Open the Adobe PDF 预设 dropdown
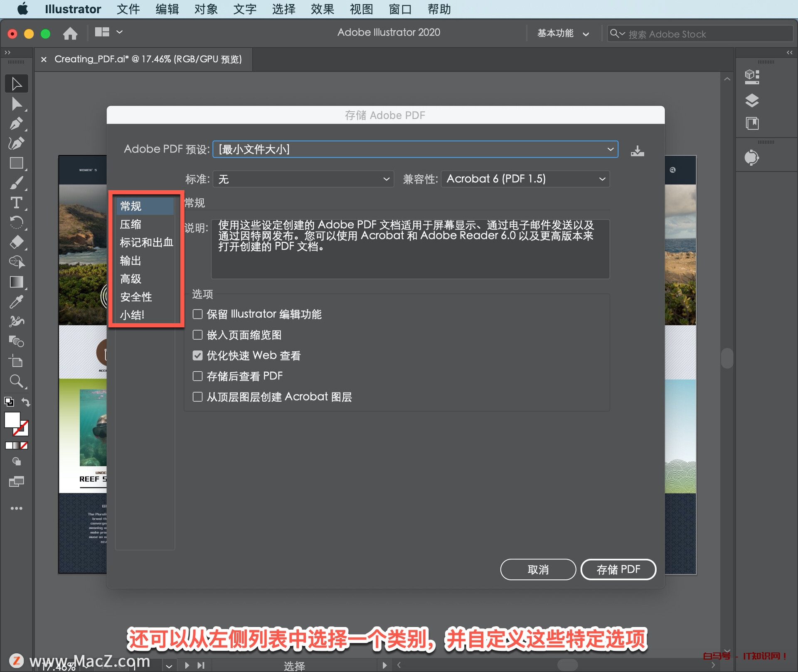 coord(415,149)
